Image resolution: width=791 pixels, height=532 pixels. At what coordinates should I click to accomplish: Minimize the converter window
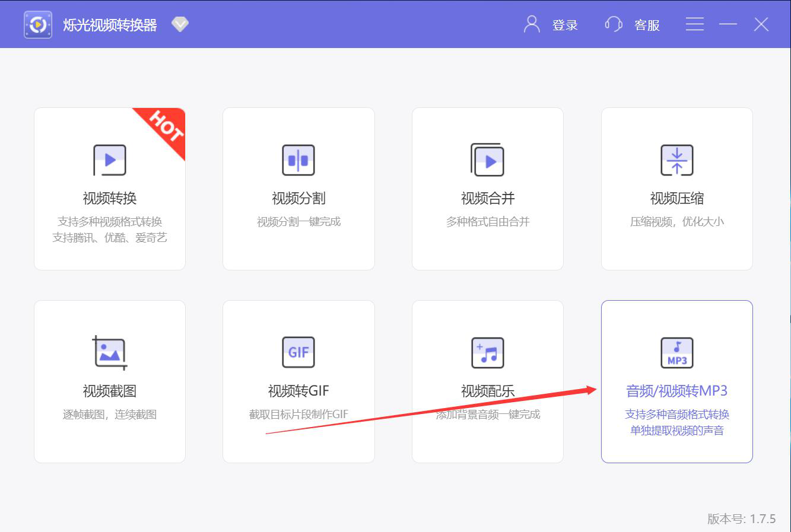point(728,24)
